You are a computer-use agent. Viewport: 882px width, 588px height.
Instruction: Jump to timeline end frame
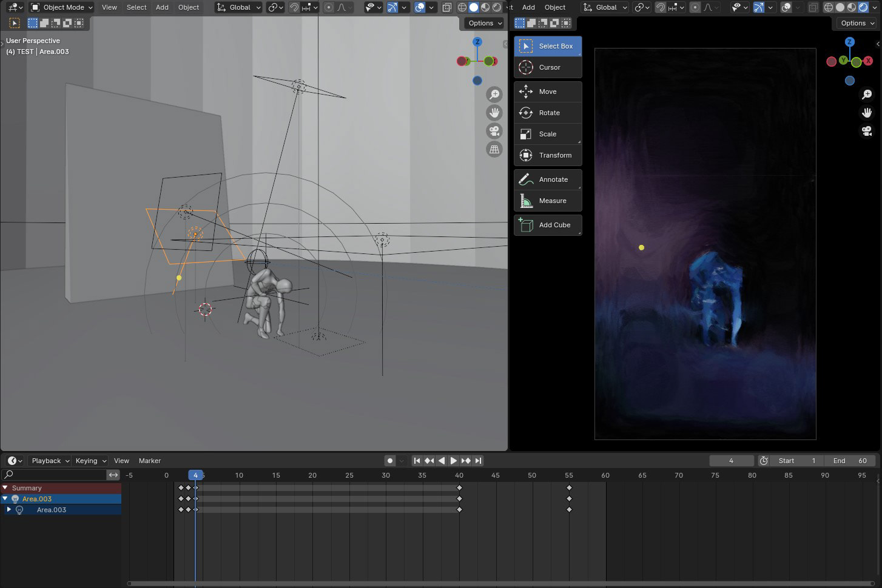pos(478,461)
